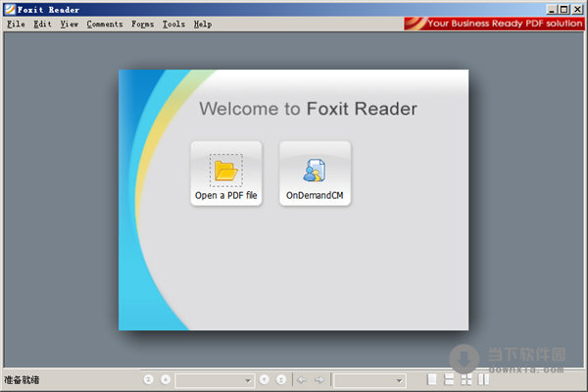
Task: Click the Open a PDF file folder icon
Action: [226, 171]
